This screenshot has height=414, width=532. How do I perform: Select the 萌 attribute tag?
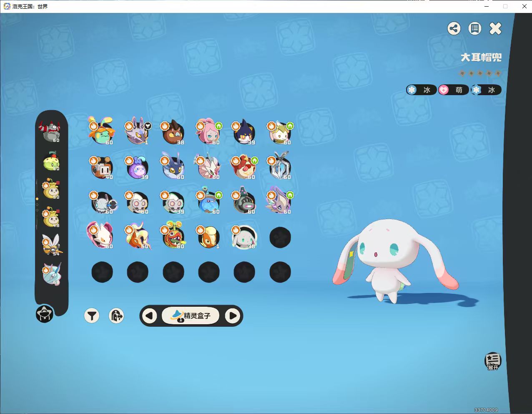(453, 90)
